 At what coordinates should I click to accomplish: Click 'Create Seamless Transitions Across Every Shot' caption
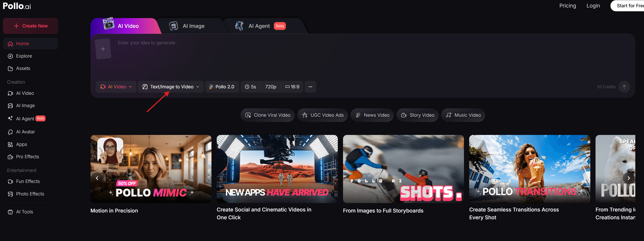pos(514,214)
